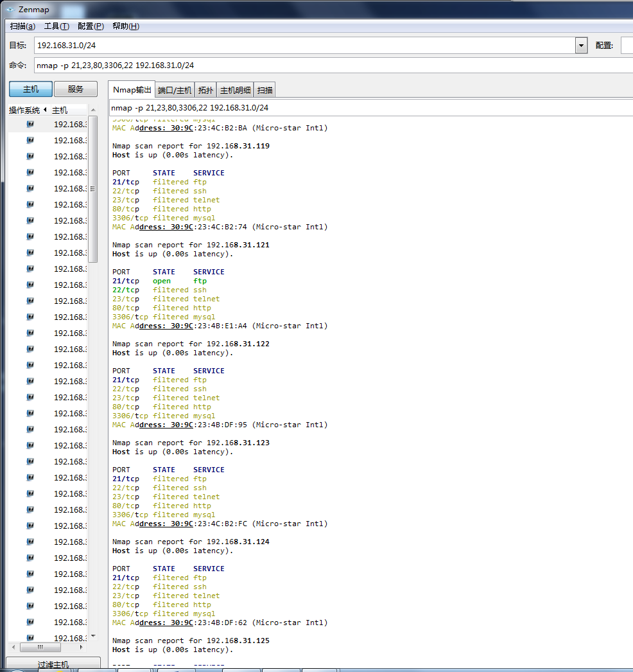Click MAC address line ending 23:4B:DF:95
The image size is (633, 672).
(220, 425)
